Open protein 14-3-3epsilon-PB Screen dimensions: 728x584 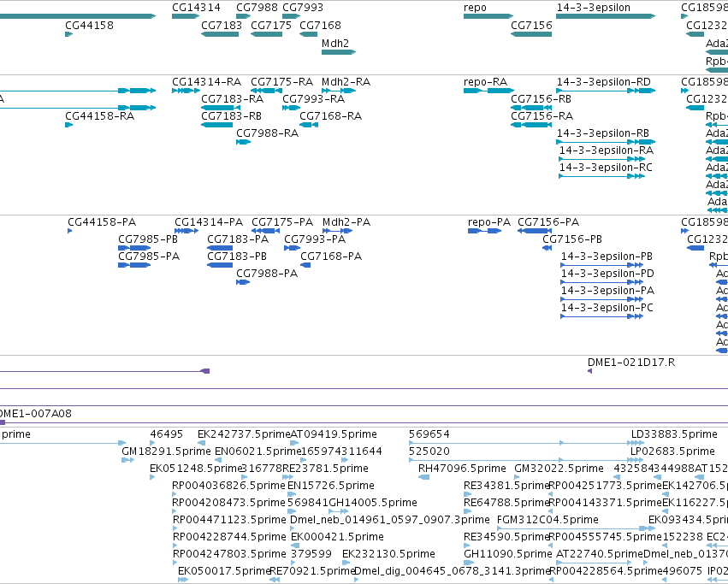[607, 257]
